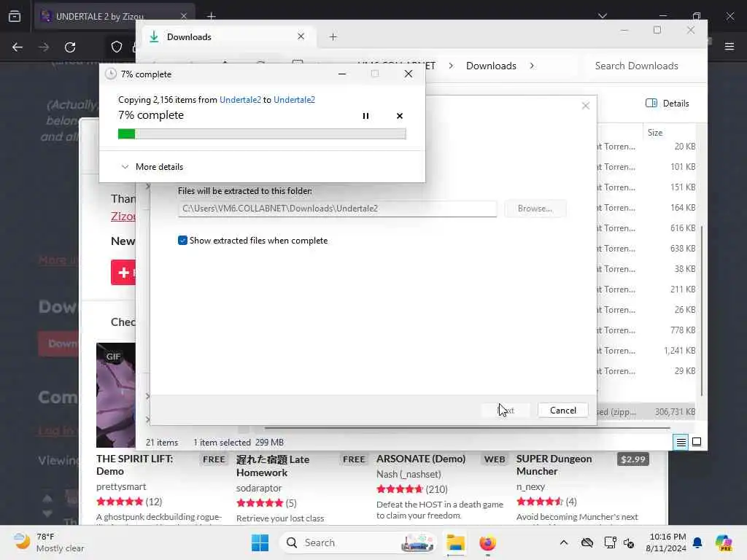Open the source Undertale2 link
The image size is (747, 560).
pyautogui.click(x=240, y=99)
